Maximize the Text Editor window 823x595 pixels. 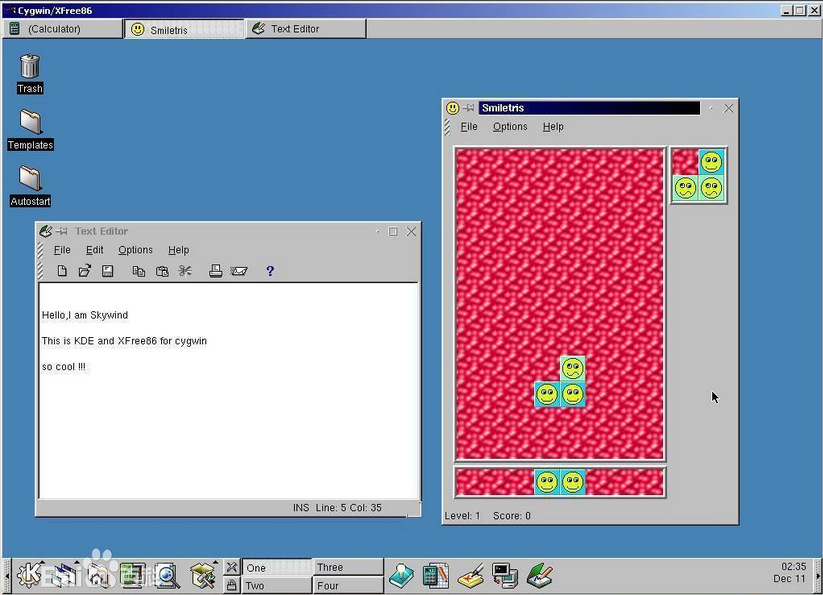coord(393,231)
